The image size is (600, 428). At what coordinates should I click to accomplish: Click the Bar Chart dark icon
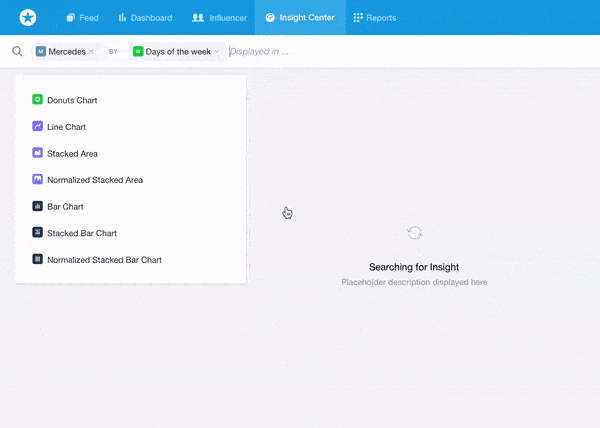coord(37,206)
